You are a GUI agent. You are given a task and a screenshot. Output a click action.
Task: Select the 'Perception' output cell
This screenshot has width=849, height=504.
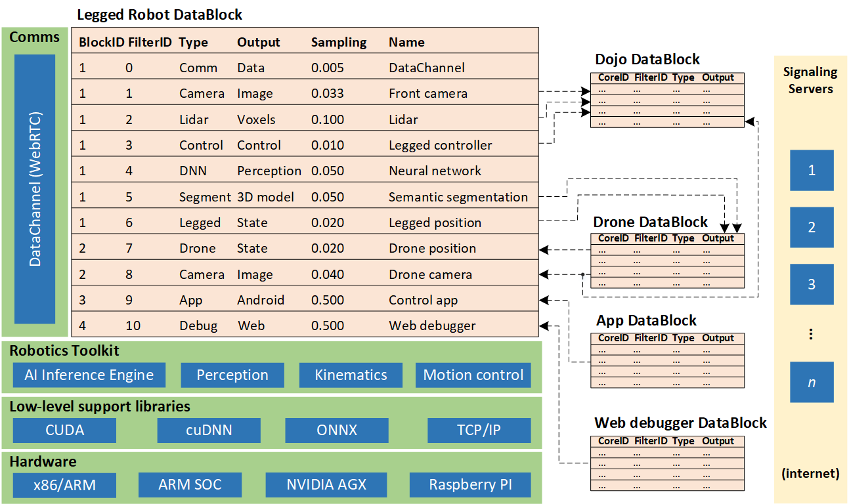tap(269, 171)
